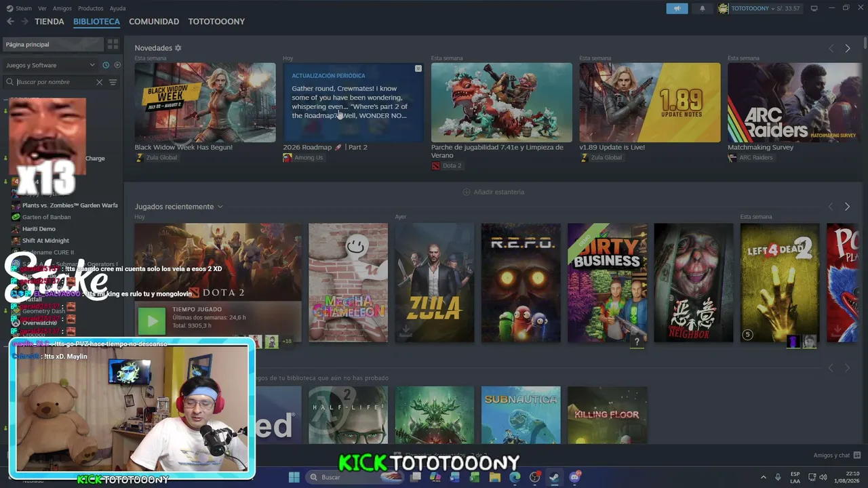
Task: Select Garten of Banban in library list
Action: point(46,217)
